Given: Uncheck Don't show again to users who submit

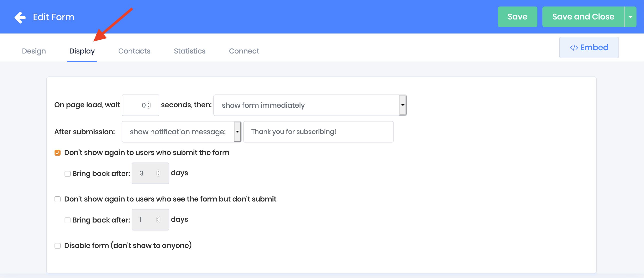Looking at the screenshot, I should pos(58,153).
